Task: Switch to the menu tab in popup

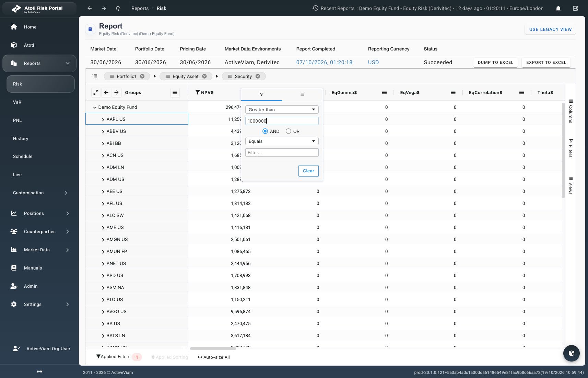Action: click(x=302, y=94)
